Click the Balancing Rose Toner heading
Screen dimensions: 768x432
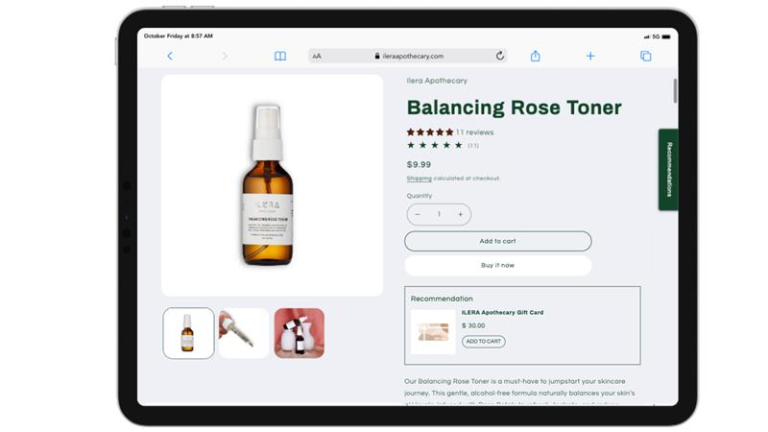point(514,108)
